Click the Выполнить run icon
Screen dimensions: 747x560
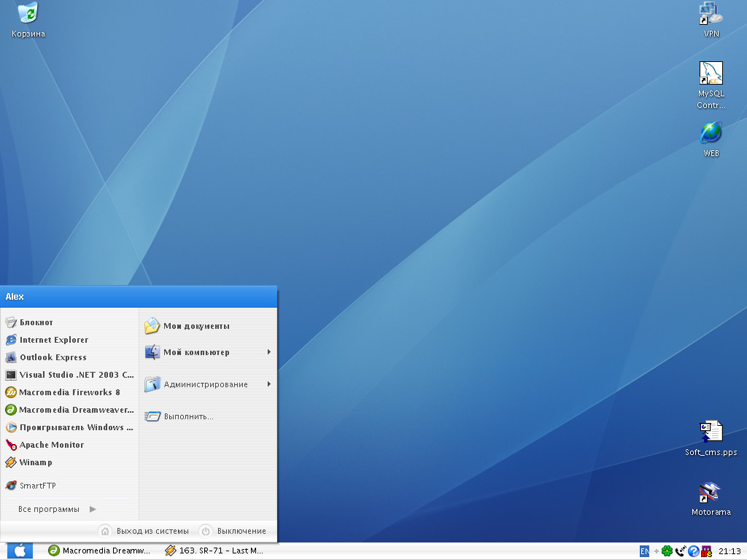(152, 416)
